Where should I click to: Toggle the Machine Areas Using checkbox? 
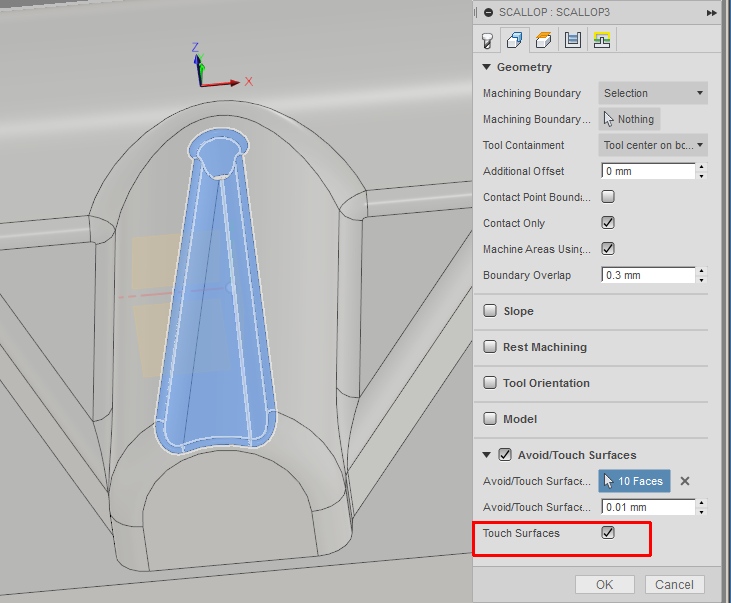pyautogui.click(x=608, y=249)
